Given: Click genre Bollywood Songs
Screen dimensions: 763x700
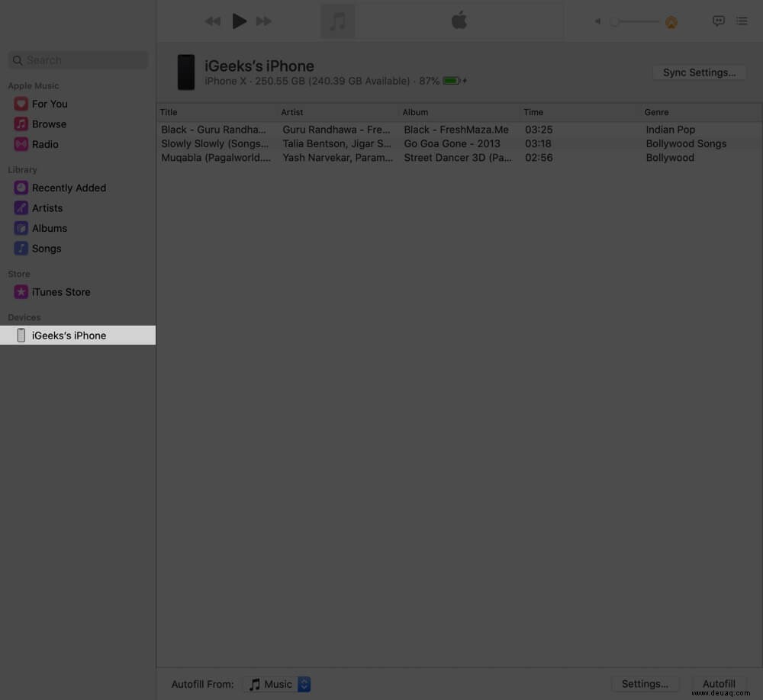Looking at the screenshot, I should [686, 143].
